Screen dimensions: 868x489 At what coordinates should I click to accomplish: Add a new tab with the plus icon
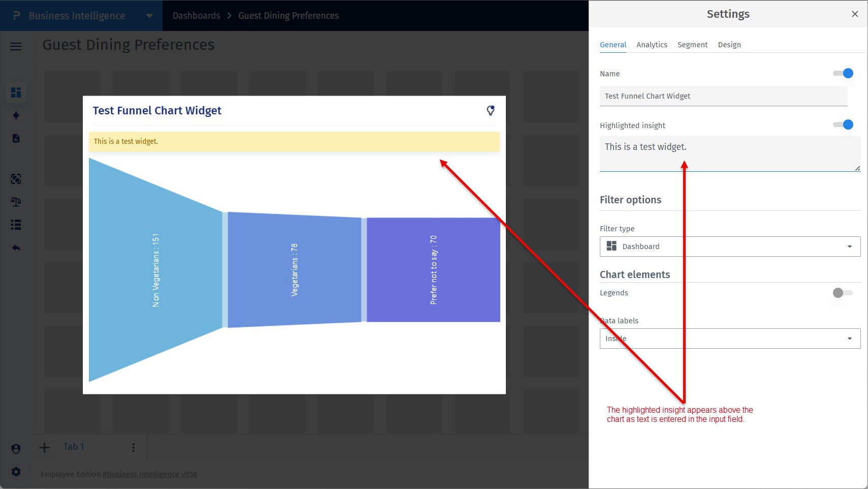point(45,447)
